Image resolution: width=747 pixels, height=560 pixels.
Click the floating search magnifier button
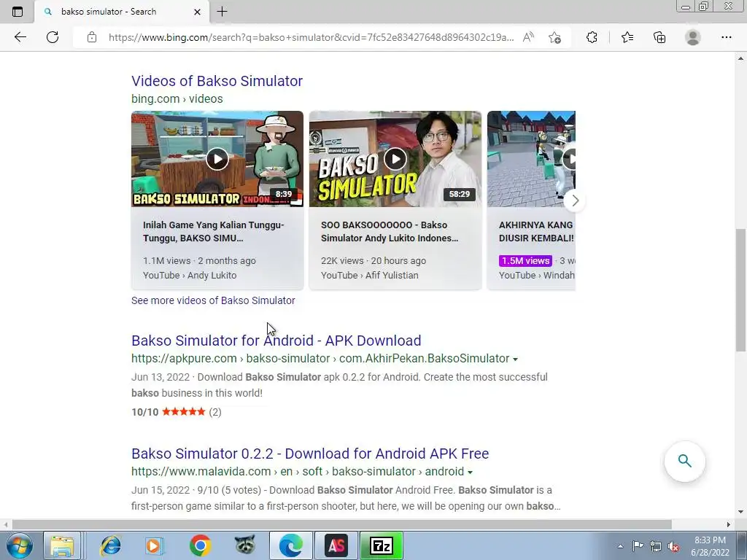(x=684, y=461)
